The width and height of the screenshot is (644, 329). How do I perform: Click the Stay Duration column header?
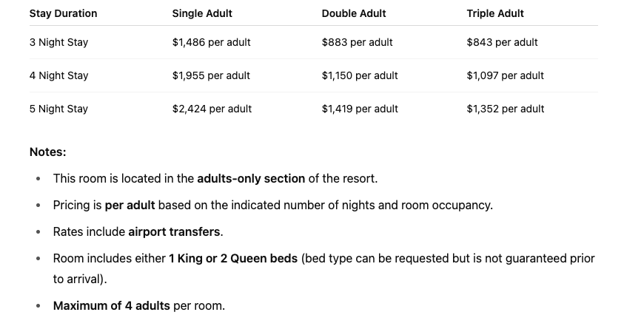[63, 13]
